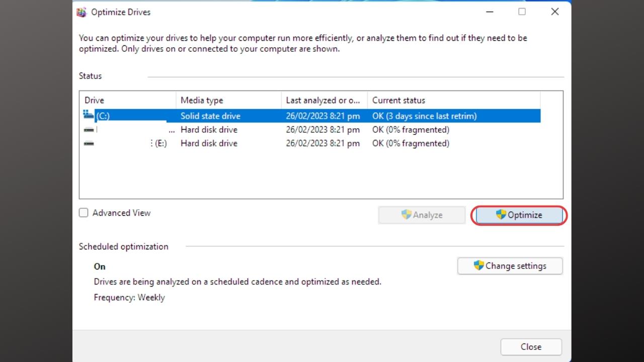
Task: Enable the Advanced View checkbox
Action: (84, 213)
